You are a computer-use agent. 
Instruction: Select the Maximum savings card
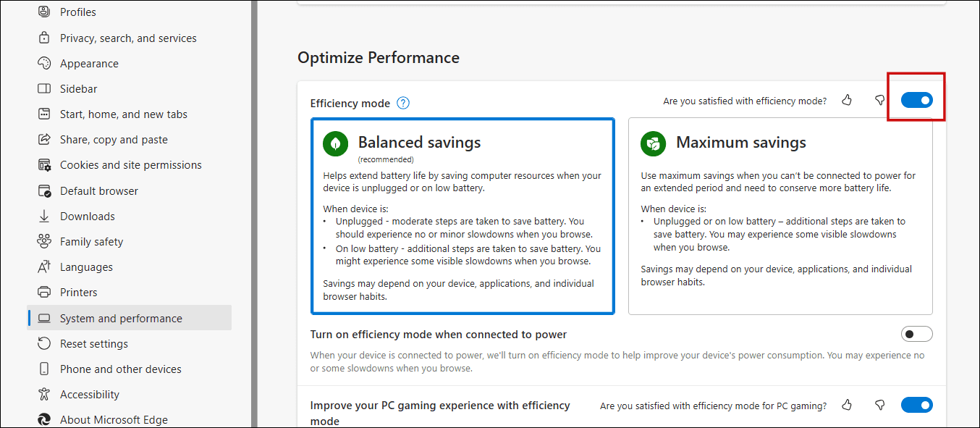(780, 214)
